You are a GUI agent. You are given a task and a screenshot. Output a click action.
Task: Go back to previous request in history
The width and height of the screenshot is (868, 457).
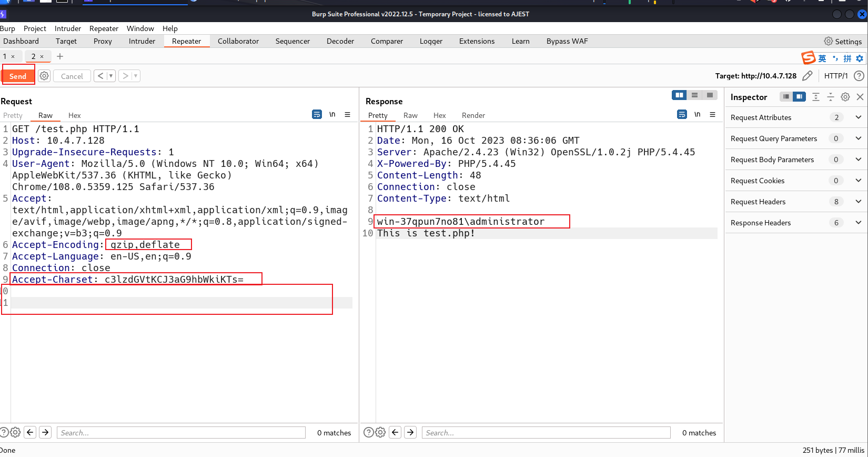tap(100, 76)
